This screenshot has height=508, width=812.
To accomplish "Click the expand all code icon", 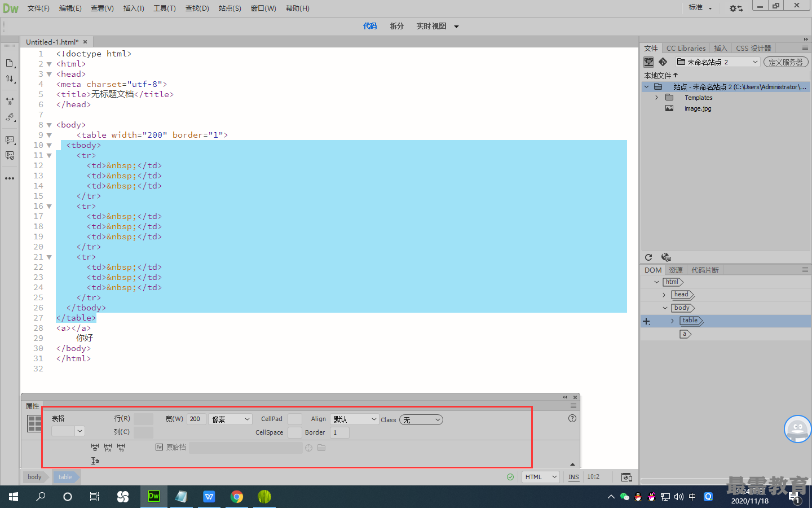I will pos(10,102).
